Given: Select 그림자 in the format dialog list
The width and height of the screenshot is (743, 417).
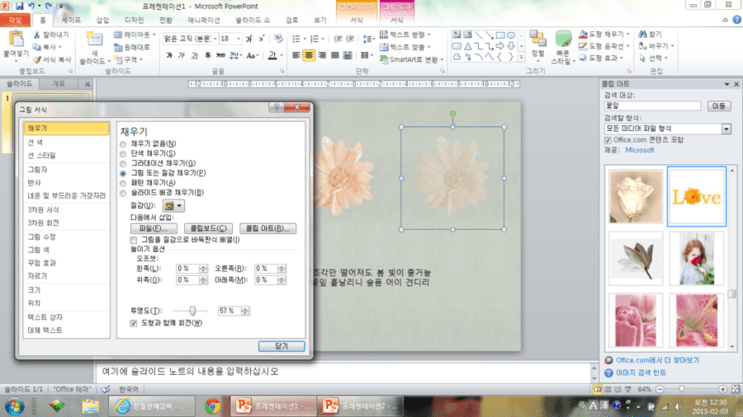Looking at the screenshot, I should [37, 169].
